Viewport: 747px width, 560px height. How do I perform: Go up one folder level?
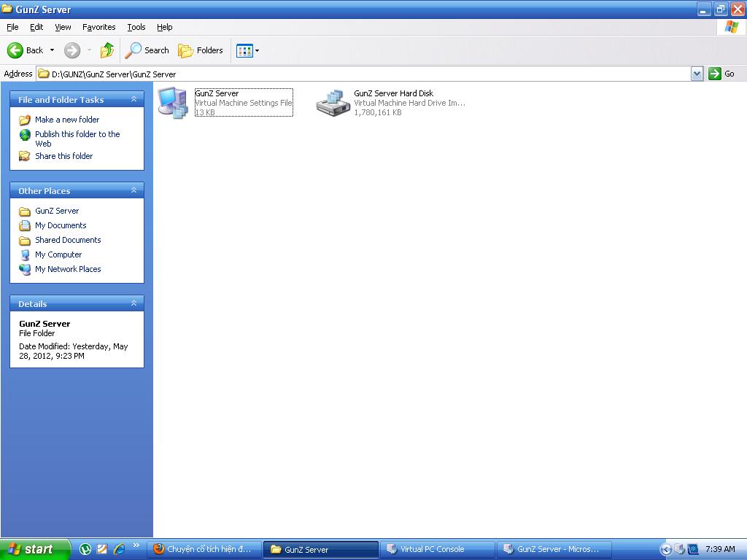pos(107,50)
